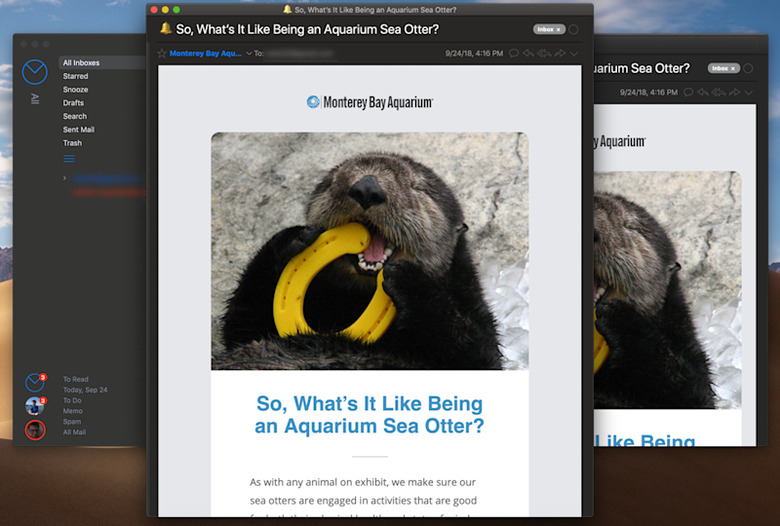Click the bell reminder icon by subject
Viewport: 780px width, 526px height.
(166, 28)
